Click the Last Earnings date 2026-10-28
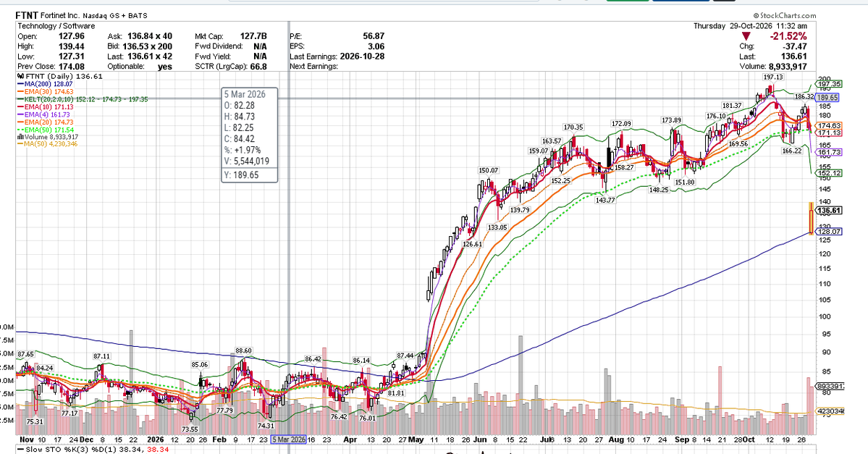Screen dimensions: 868x454 361,56
